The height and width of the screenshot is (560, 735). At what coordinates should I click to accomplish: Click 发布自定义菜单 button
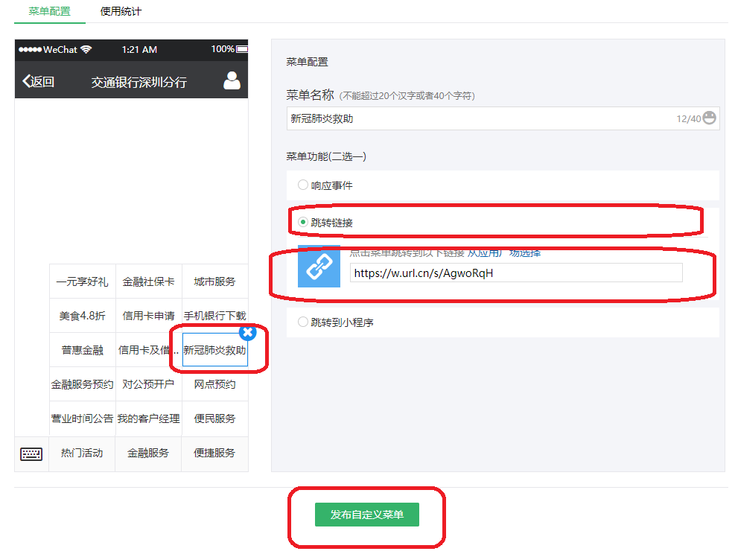click(367, 515)
